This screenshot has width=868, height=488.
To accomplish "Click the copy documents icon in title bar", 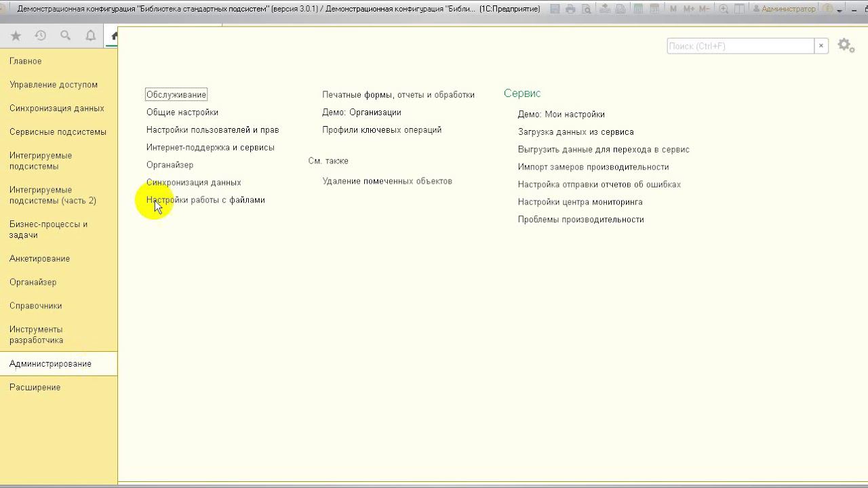I will 620,9.
